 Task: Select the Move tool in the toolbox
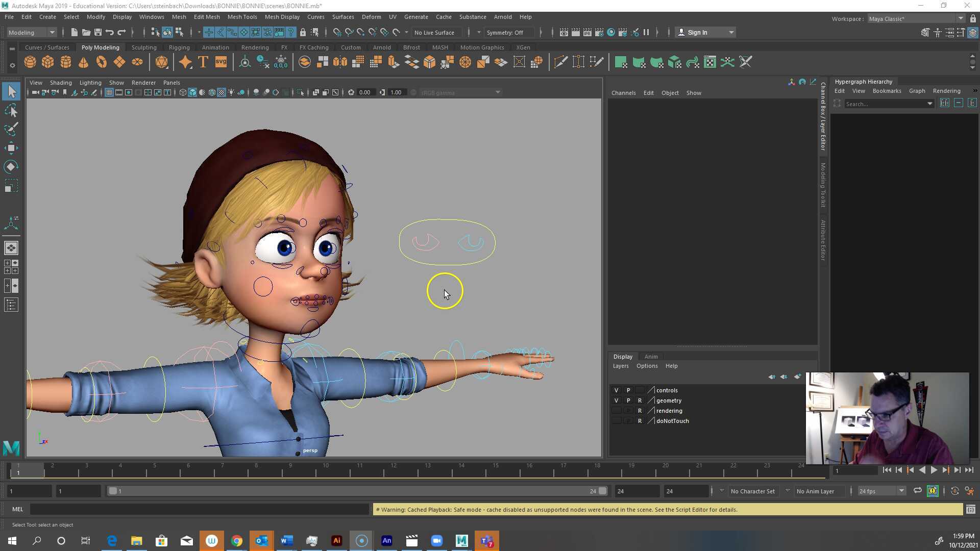(11, 148)
